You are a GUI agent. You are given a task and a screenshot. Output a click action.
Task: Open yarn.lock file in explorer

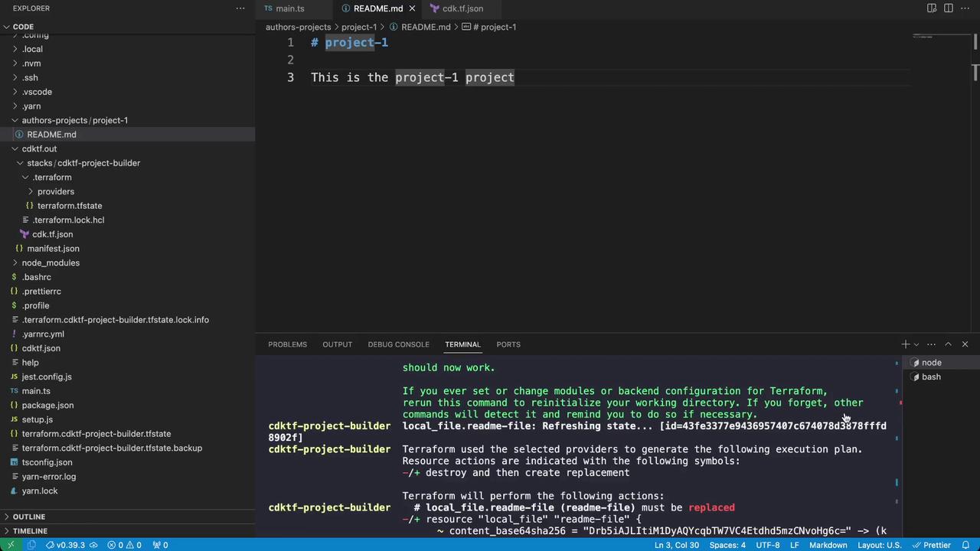[x=40, y=491]
